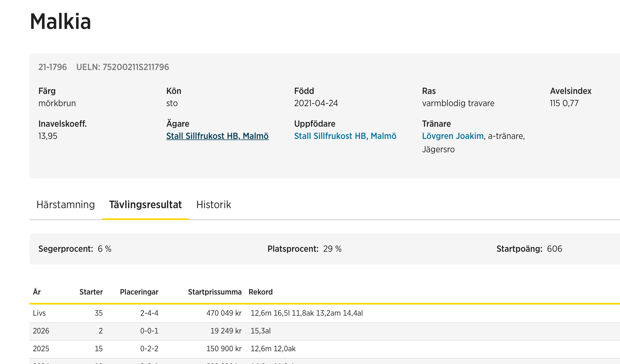Open breeder link Stall Sillfrukost HB under Uppfödare

(345, 136)
